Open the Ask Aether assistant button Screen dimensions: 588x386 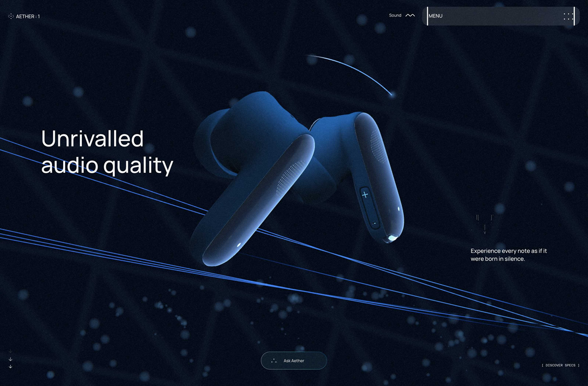pos(294,361)
